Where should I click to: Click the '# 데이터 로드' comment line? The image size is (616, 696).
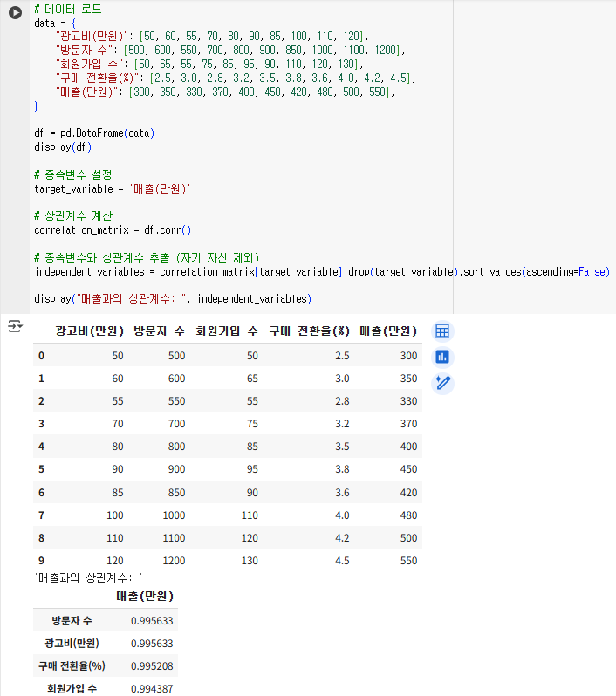point(68,9)
